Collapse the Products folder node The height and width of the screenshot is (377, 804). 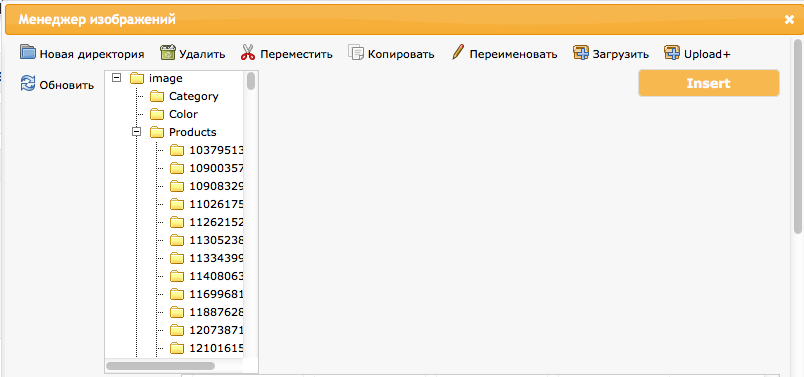pos(136,132)
